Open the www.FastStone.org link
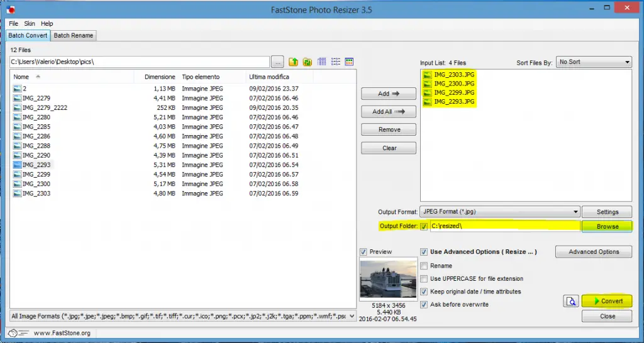644x343 pixels. coord(62,333)
